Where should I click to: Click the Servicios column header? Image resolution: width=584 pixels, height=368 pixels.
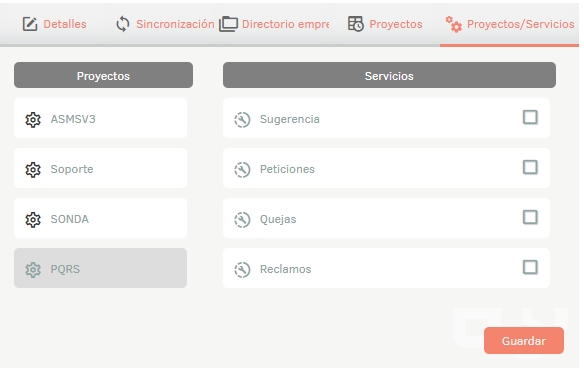click(x=389, y=75)
